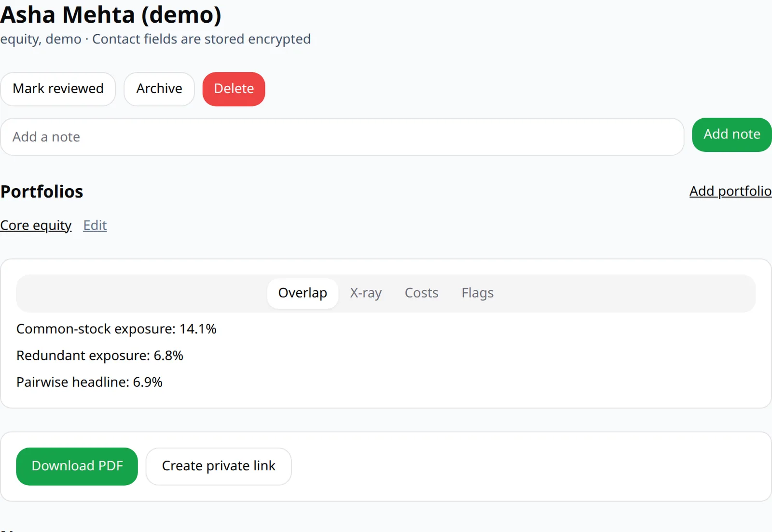The width and height of the screenshot is (772, 532).
Task: Focus the Add a note field
Action: (x=342, y=137)
